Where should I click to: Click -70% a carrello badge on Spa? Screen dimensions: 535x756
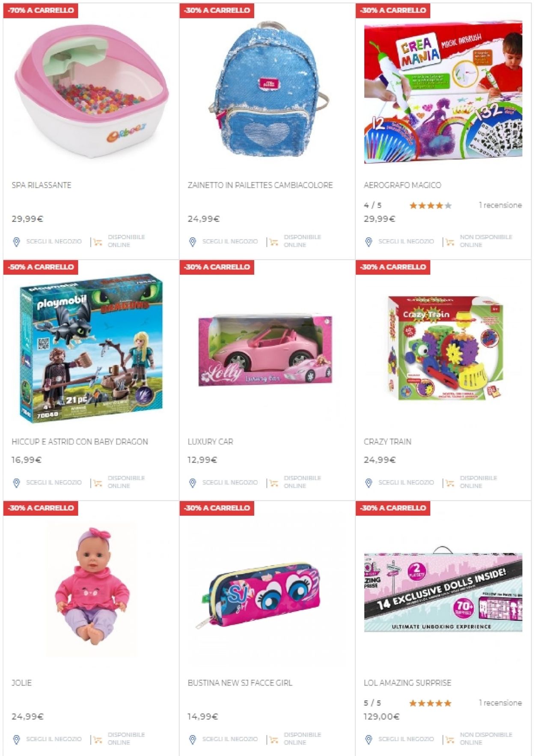pyautogui.click(x=41, y=10)
